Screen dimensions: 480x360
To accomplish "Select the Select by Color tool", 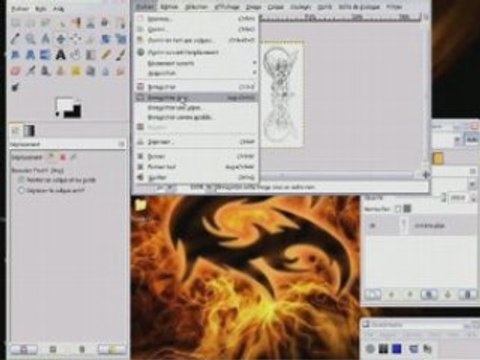I will point(76,23).
